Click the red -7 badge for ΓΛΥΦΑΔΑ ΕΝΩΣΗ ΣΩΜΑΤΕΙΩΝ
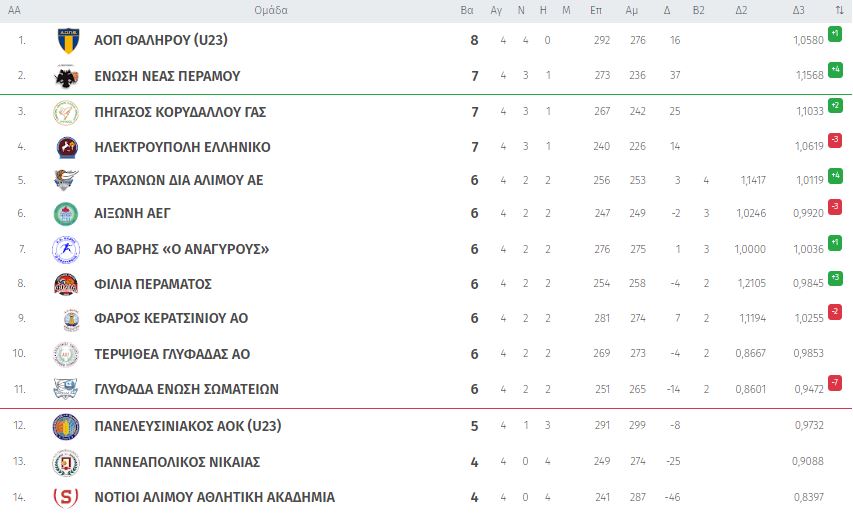The width and height of the screenshot is (853, 517). click(x=835, y=383)
